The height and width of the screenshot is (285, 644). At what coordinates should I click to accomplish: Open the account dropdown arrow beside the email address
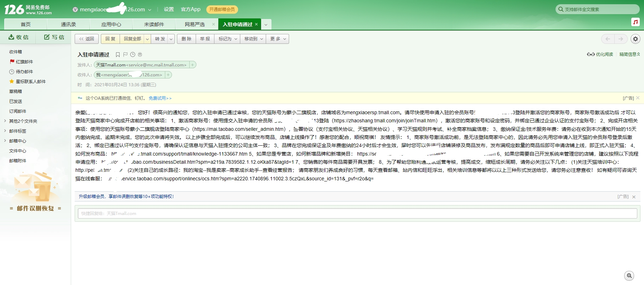[150, 10]
